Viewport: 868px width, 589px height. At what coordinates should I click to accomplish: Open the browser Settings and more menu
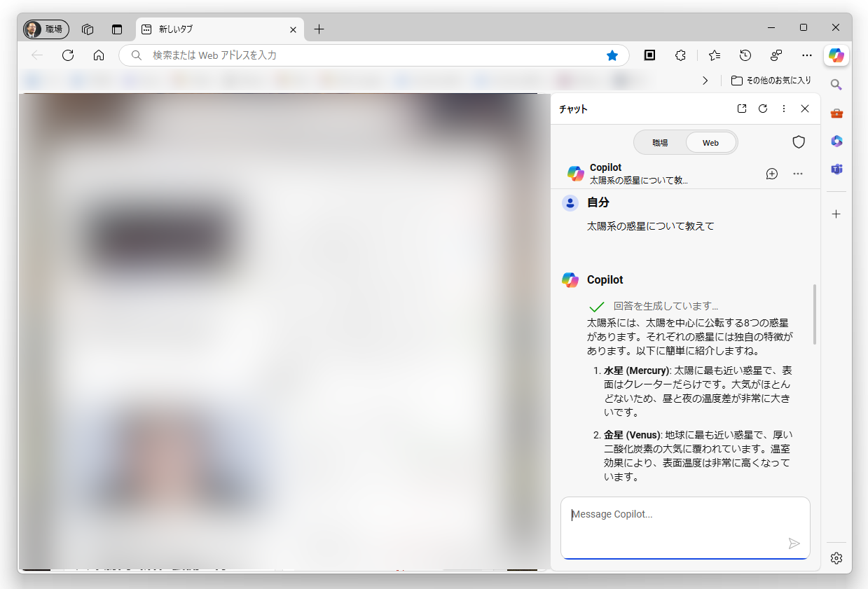[x=807, y=55]
